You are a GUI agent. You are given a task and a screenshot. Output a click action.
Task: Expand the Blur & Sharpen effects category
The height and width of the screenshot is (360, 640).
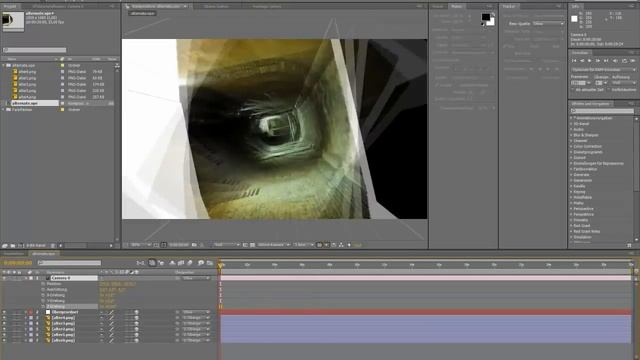(571, 135)
